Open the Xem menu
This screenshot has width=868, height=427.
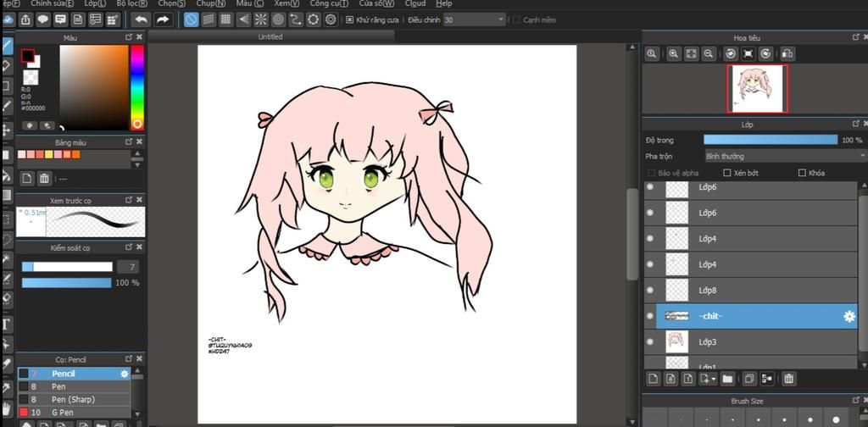click(287, 3)
